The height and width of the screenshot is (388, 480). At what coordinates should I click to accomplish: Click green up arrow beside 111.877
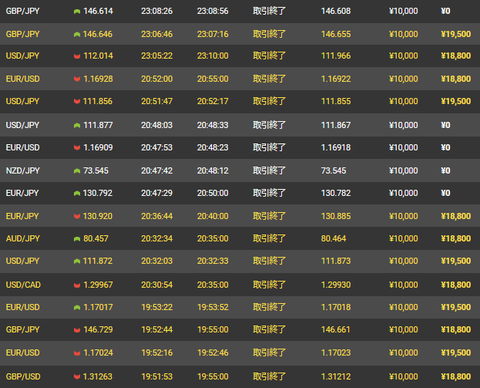77,126
